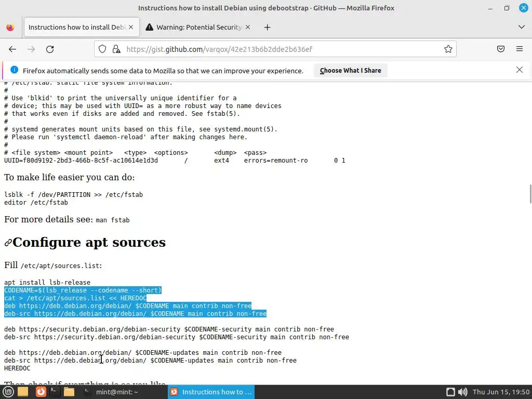The height and width of the screenshot is (399, 532).
Task: Click the UUID=f80d9192 fstab entry
Action: [175, 161]
